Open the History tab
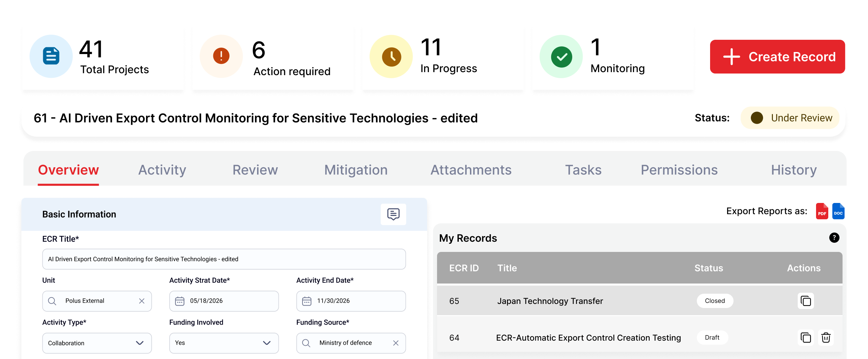 794,170
